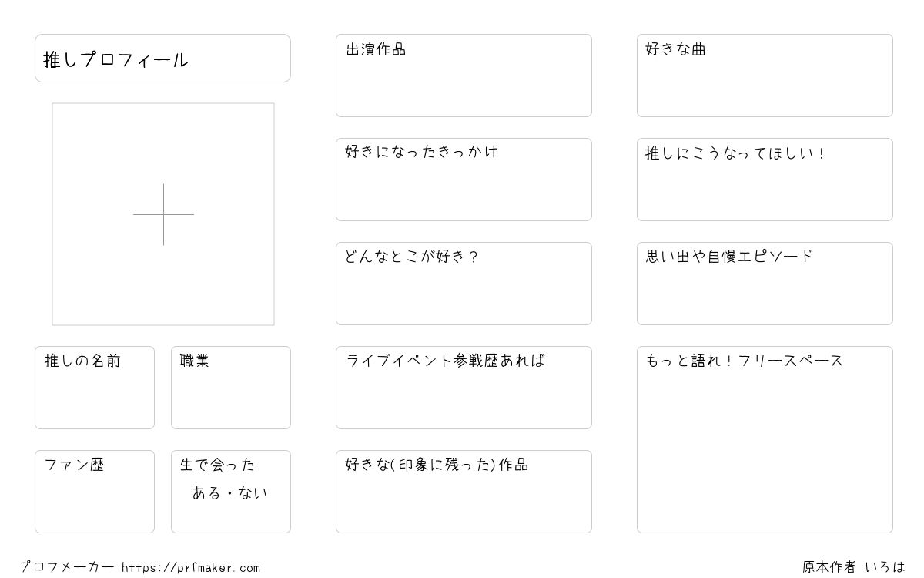Click the plus sign in the image placeholder
Screen dimensions: 924x578
click(x=163, y=214)
